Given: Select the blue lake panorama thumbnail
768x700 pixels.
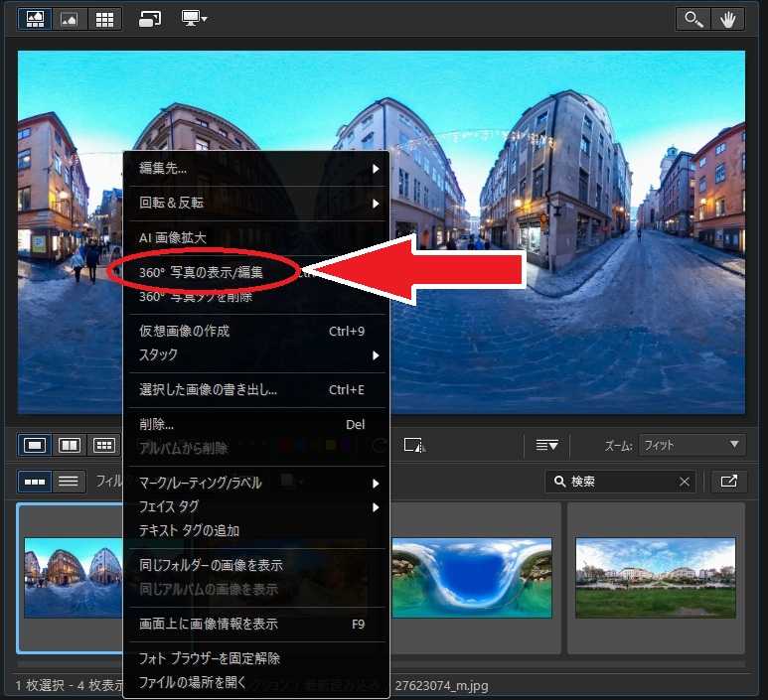Looking at the screenshot, I should coord(472,578).
